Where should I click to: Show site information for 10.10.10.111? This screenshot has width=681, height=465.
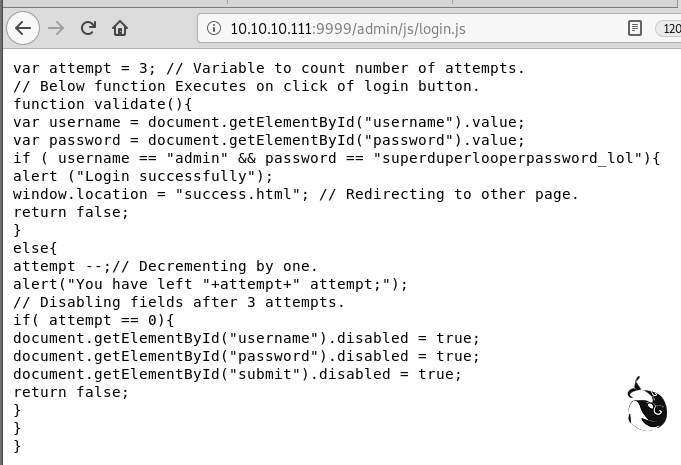coord(213,28)
